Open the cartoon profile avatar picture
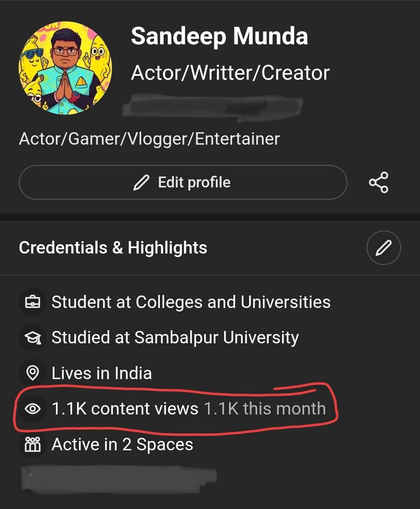Screen dimensions: 420x509 [65, 68]
